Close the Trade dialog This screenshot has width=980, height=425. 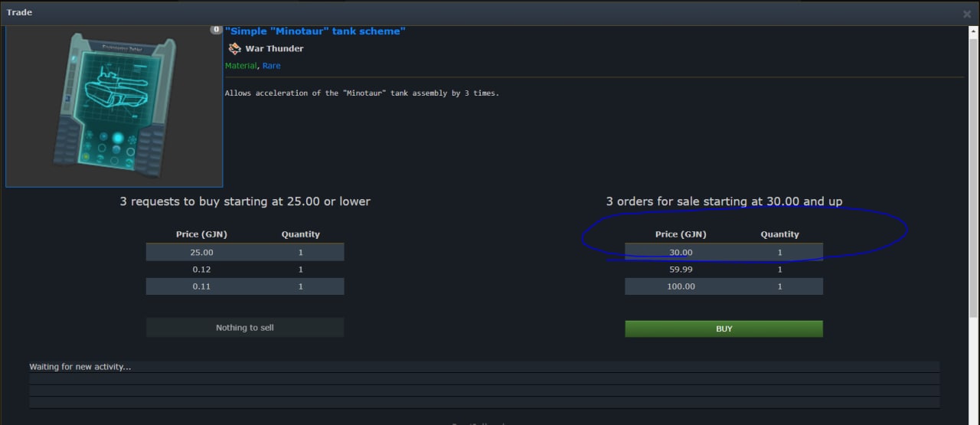[x=966, y=14]
